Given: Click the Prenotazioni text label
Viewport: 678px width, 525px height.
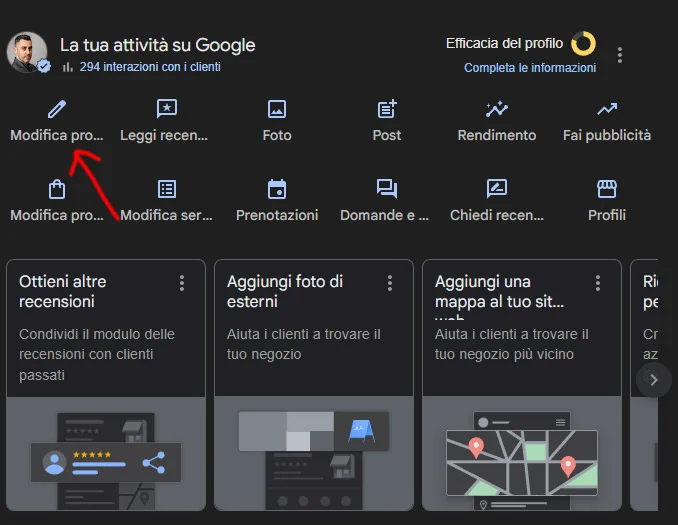Looking at the screenshot, I should click(x=277, y=215).
